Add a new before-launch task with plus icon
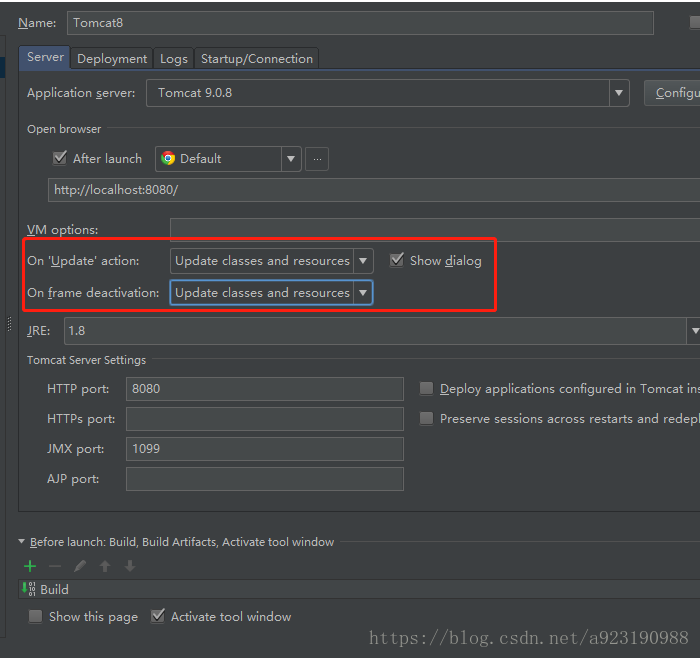Screen dimensions: 700x658 (30, 566)
